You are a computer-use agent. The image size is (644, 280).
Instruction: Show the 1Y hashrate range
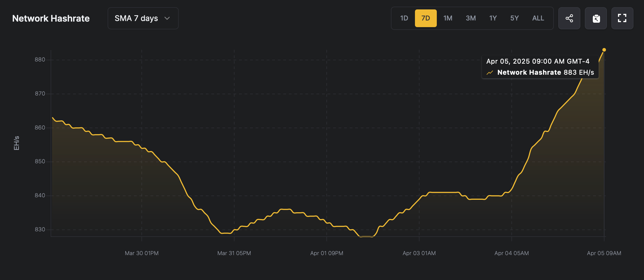coord(493,18)
